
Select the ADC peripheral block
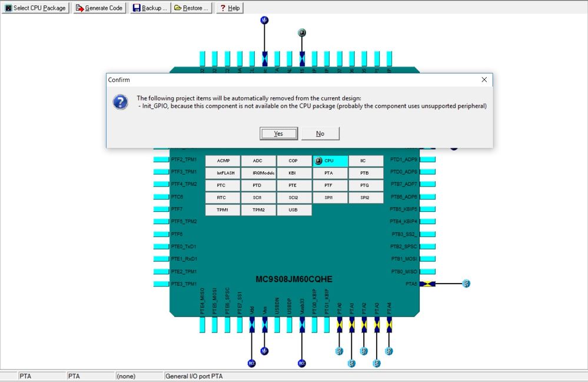[x=258, y=161]
